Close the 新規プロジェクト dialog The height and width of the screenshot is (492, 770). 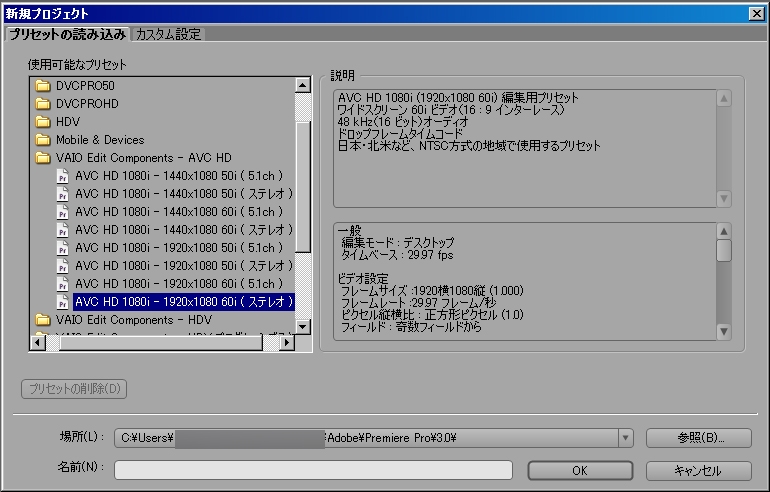pos(757,14)
